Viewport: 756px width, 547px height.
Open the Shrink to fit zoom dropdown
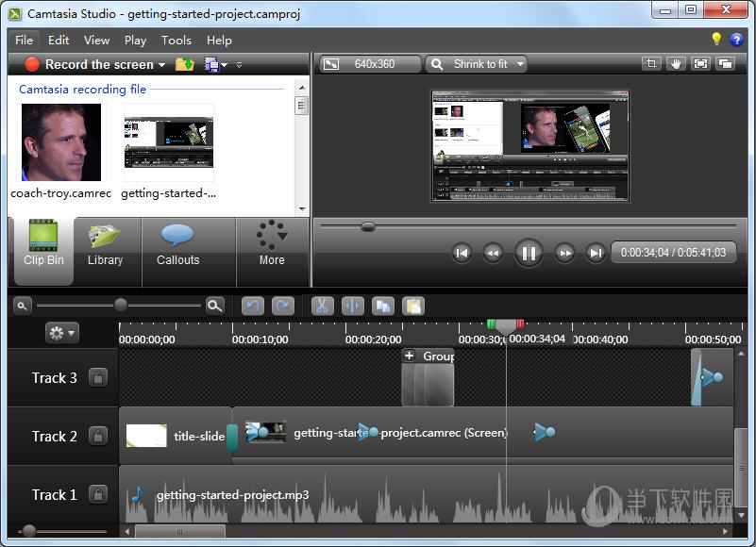point(477,64)
